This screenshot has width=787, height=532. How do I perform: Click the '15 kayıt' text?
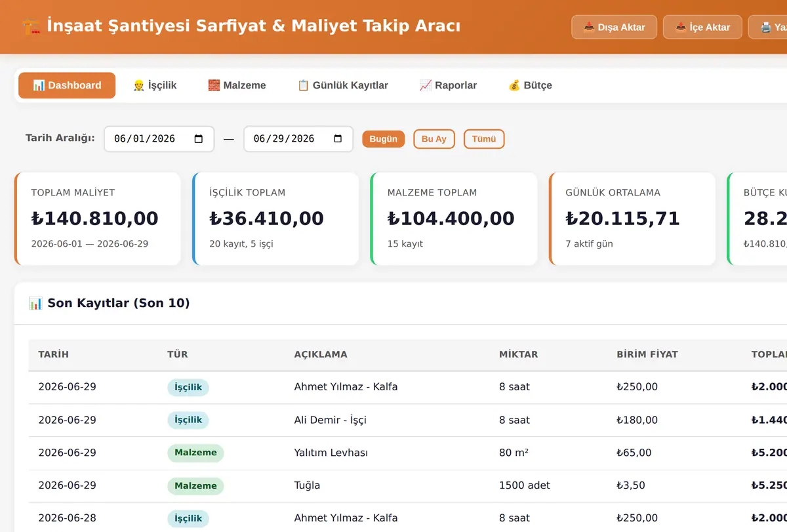pos(405,244)
